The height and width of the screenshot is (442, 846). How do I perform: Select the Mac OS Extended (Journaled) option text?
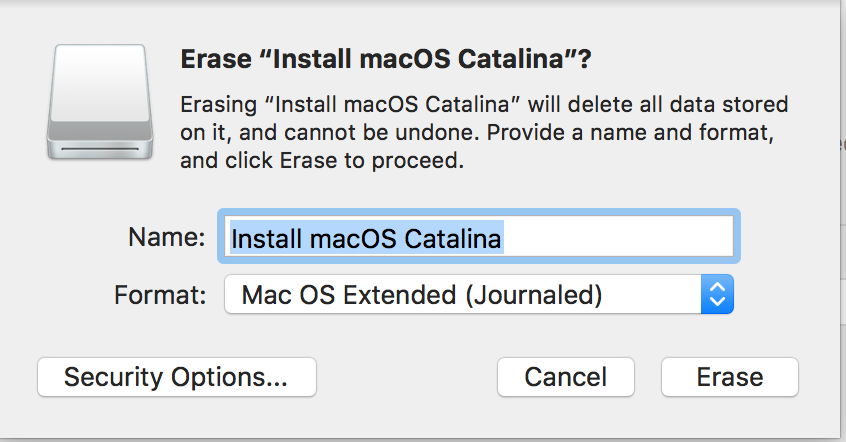pyautogui.click(x=422, y=295)
